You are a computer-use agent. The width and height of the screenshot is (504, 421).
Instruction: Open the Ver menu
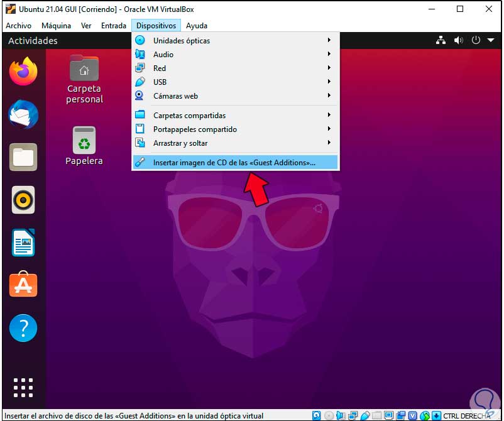[86, 26]
